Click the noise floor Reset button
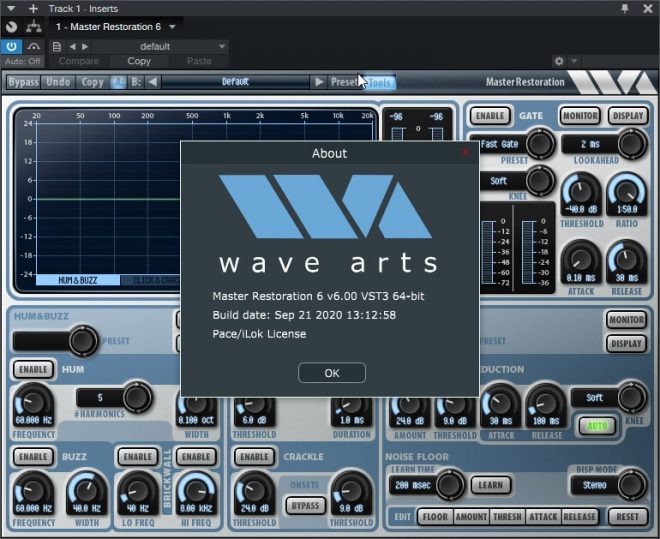Image resolution: width=660 pixels, height=539 pixels. (628, 517)
